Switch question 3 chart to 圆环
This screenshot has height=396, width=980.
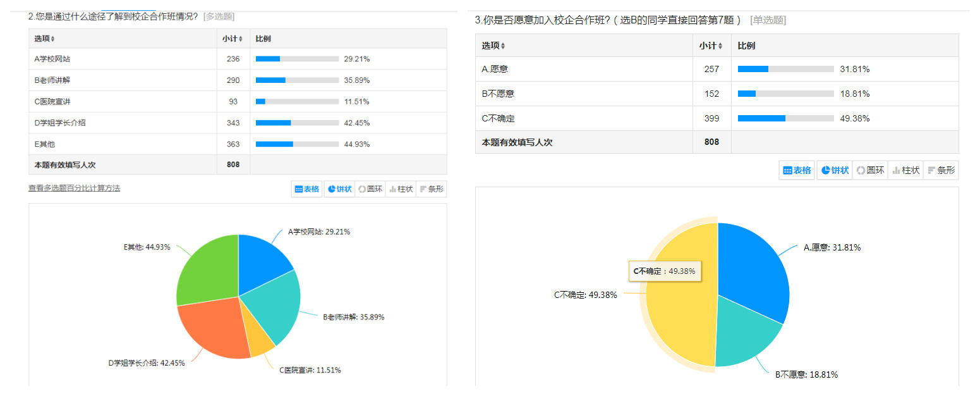pyautogui.click(x=869, y=170)
